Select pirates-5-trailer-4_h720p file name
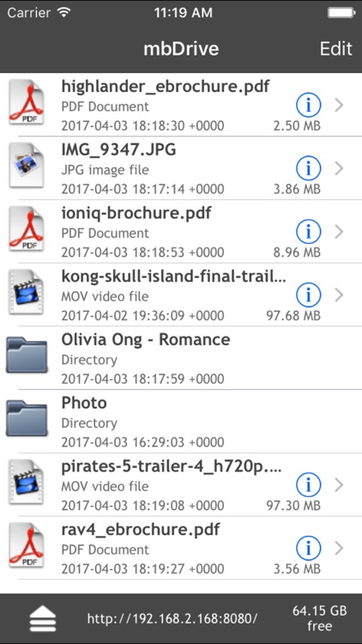This screenshot has width=362, height=644. tap(172, 466)
